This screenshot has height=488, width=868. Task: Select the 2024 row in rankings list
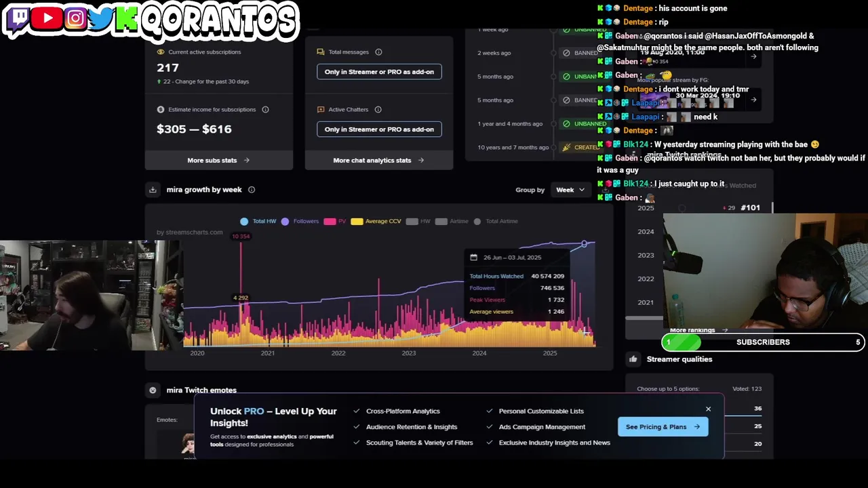pos(646,232)
